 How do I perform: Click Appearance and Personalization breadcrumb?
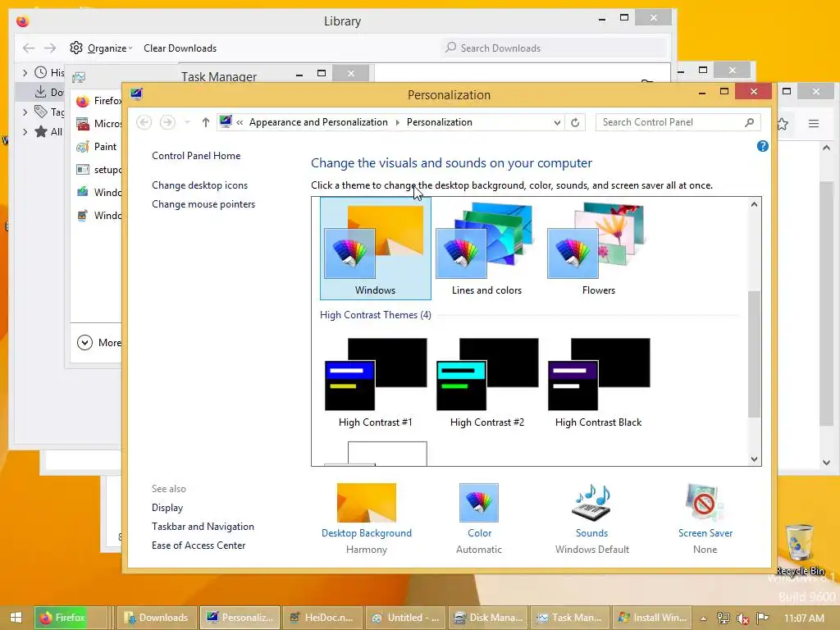coord(318,123)
